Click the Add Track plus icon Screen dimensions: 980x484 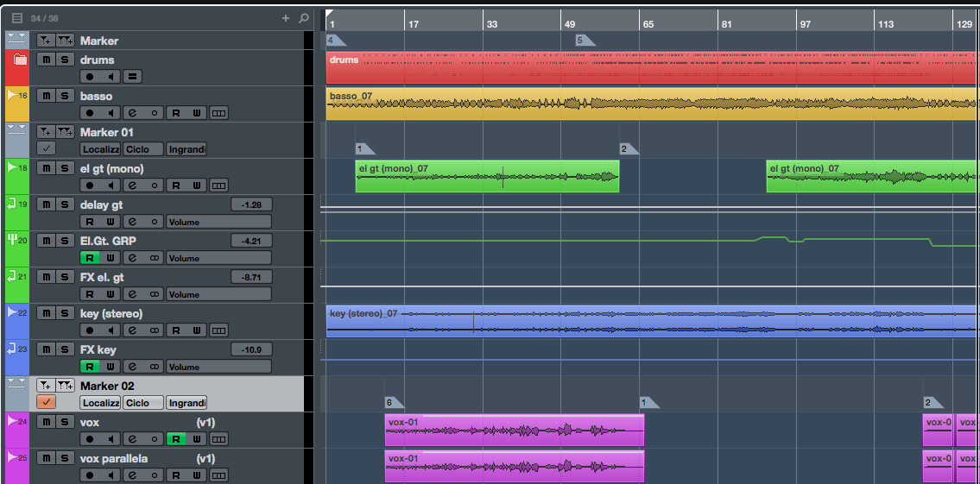(286, 18)
